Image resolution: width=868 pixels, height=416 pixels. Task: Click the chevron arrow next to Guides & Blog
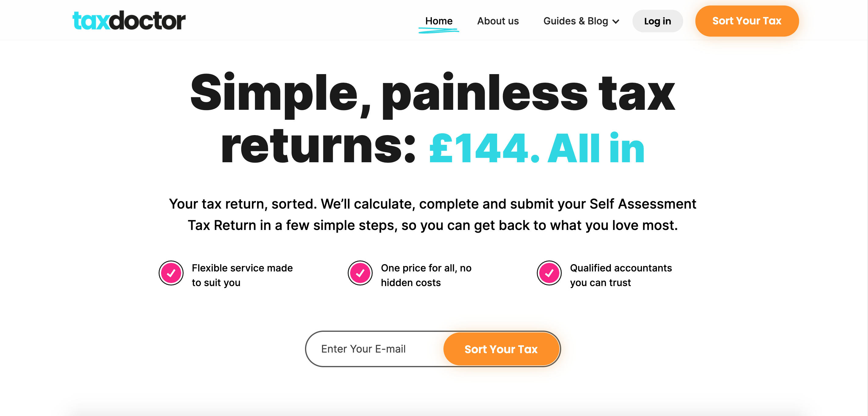616,22
